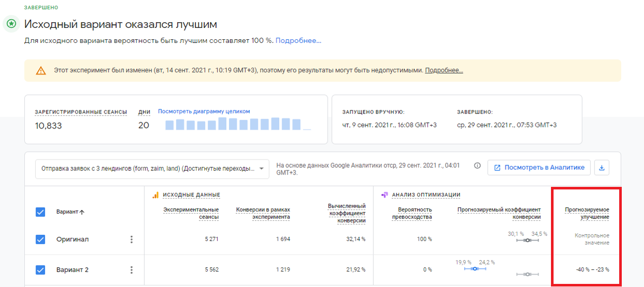The height and width of the screenshot is (287, 644).
Task: Uncheck the Оригинал variant checkbox
Action: 41,240
